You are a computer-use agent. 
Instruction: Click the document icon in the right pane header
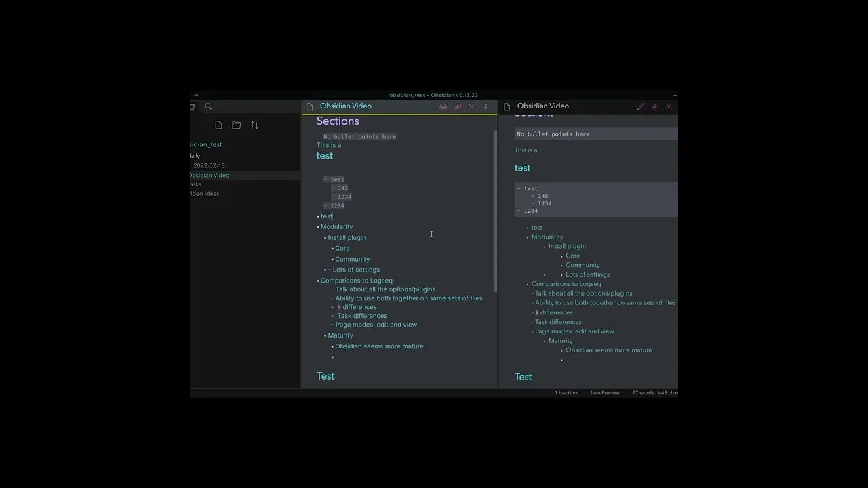(507, 106)
